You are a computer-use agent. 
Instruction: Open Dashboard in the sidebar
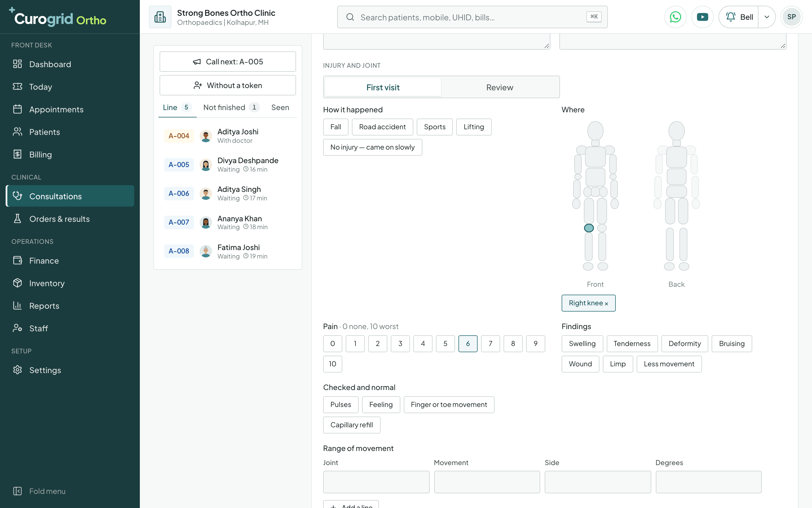pos(70,64)
